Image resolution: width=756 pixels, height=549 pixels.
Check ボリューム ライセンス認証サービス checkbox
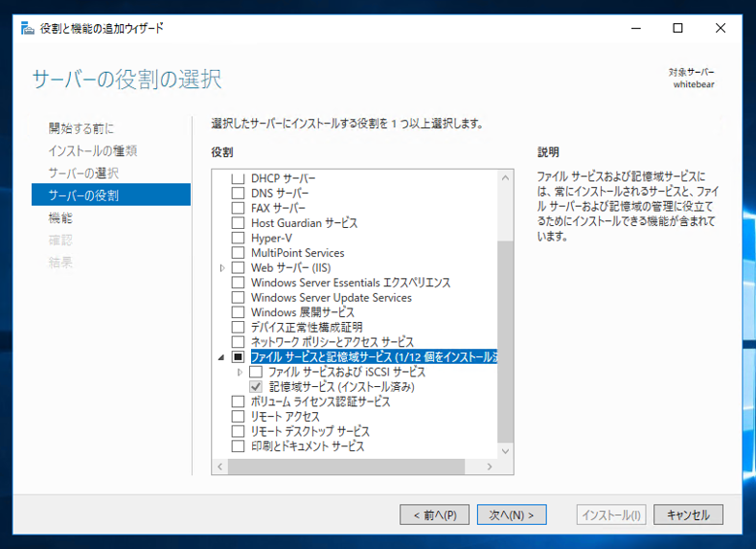tap(237, 402)
